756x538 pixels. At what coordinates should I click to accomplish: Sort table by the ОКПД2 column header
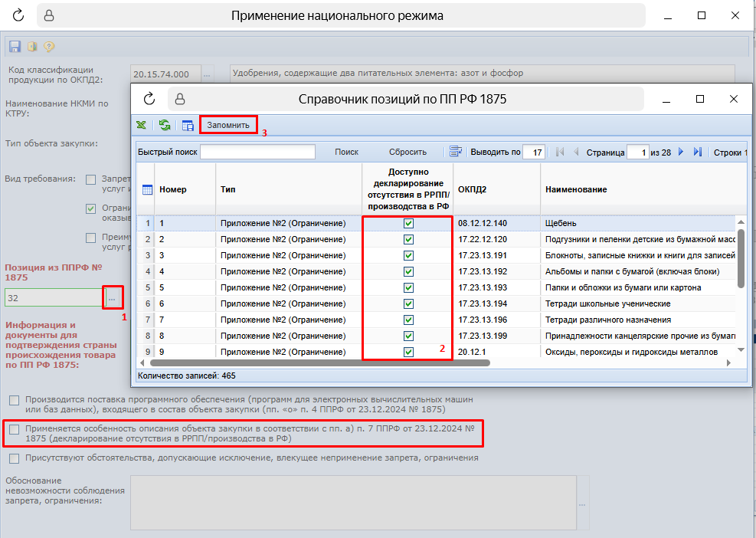[473, 189]
